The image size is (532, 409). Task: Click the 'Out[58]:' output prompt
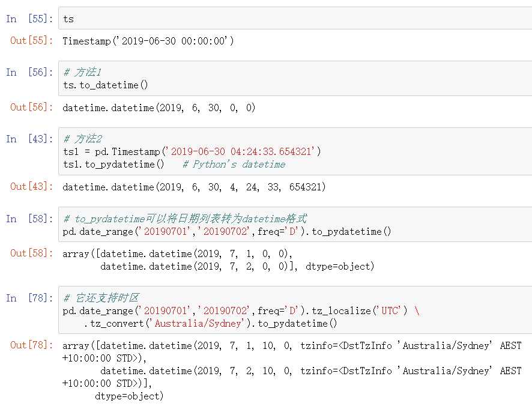click(x=32, y=253)
